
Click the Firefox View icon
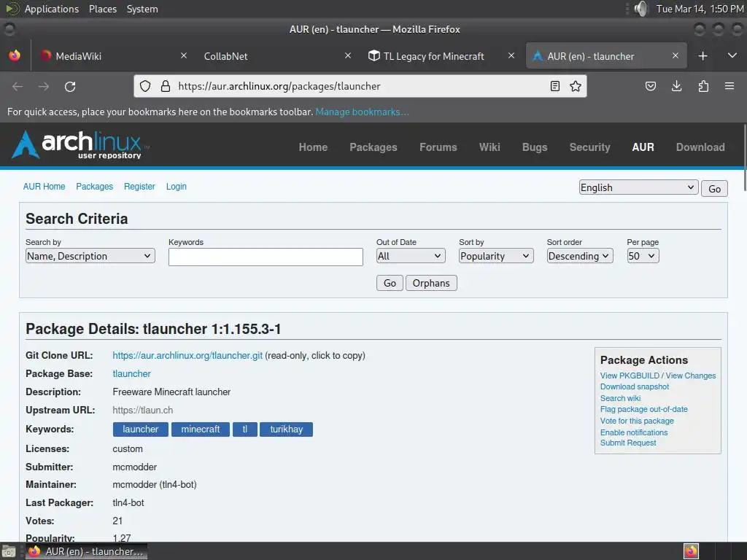(15, 55)
